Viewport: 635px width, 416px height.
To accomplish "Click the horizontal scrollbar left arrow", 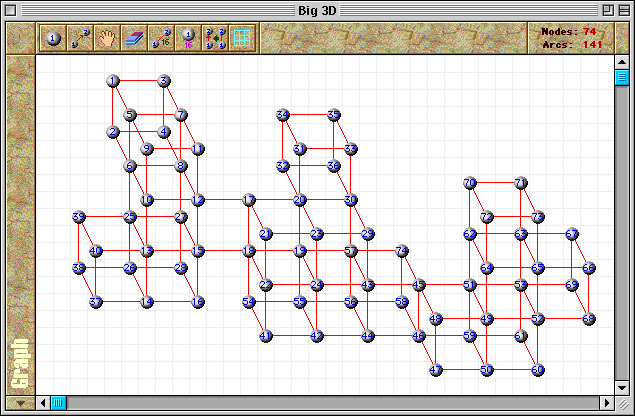I will point(43,402).
